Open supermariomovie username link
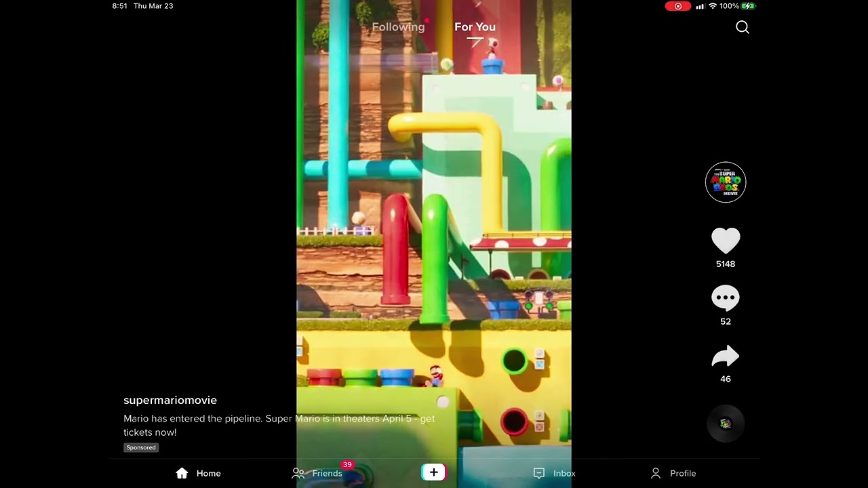 [x=170, y=401]
